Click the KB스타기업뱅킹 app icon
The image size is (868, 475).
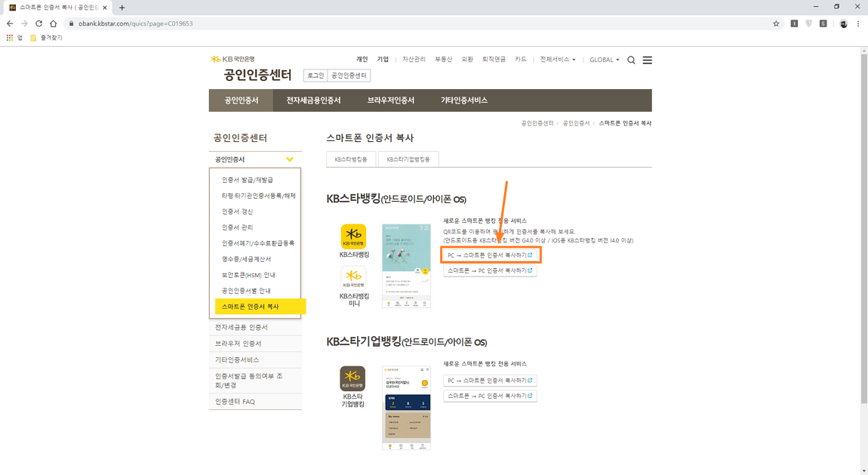(352, 378)
